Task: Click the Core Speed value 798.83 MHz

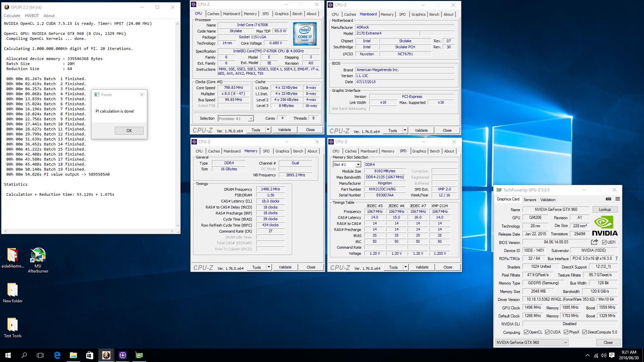Action: click(233, 87)
